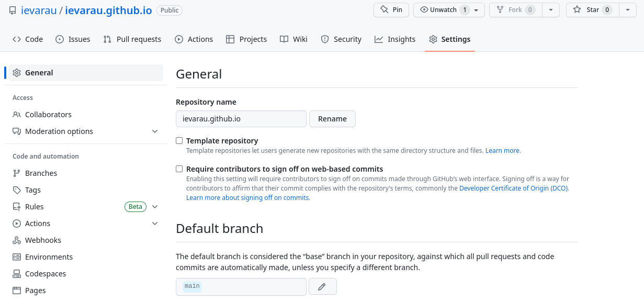The height and width of the screenshot is (301, 644).
Task: Click the Wiki tab book icon
Action: coord(284,39)
